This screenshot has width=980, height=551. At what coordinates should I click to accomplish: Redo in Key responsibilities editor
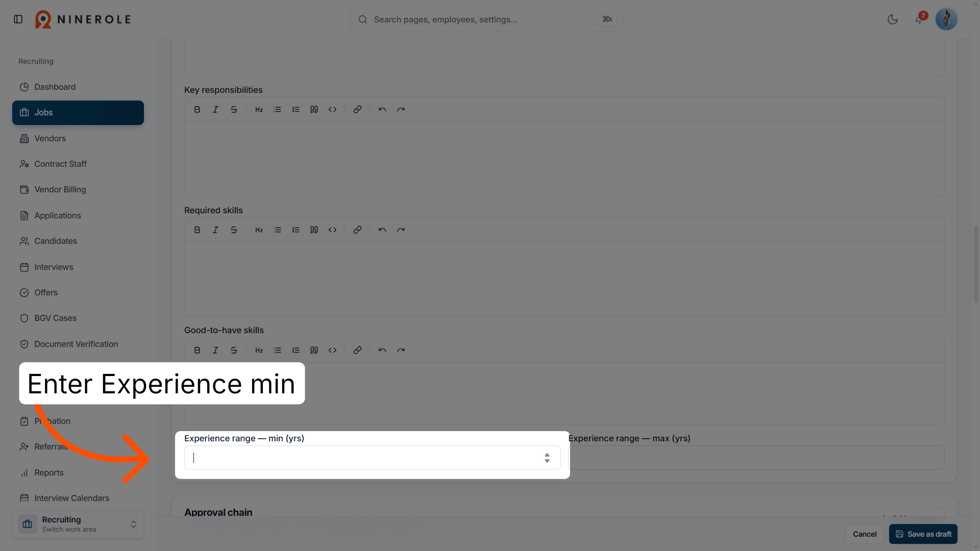coord(401,110)
